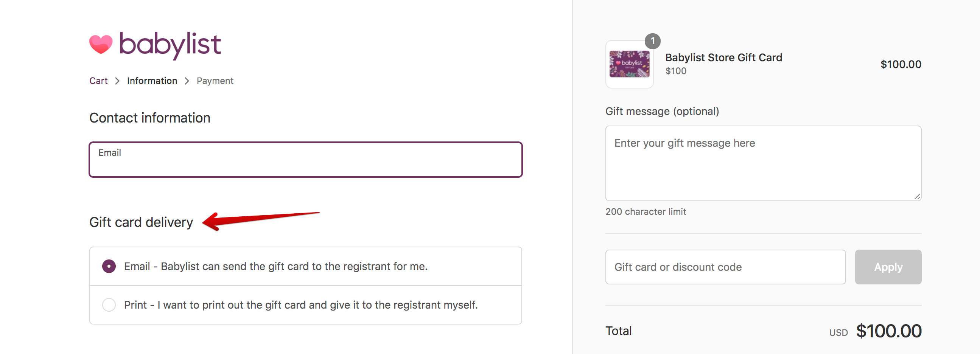Click the Payment breadcrumb step

coord(215,81)
